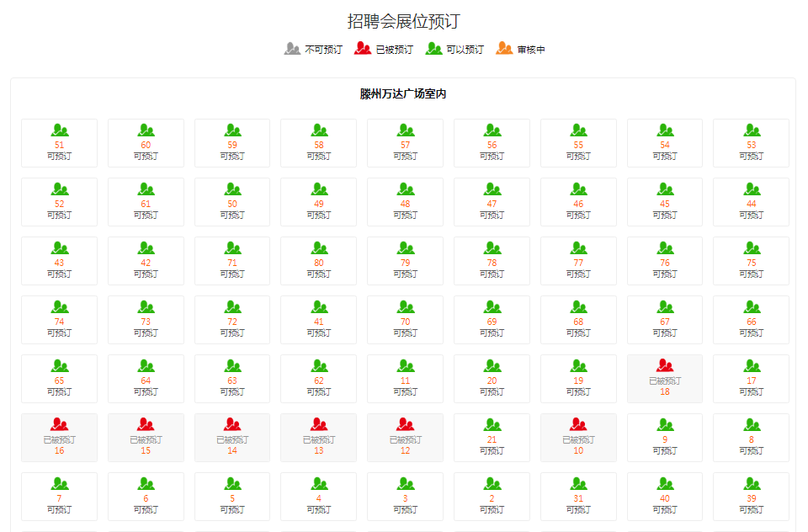Click the green icon of booth 59

[233, 130]
